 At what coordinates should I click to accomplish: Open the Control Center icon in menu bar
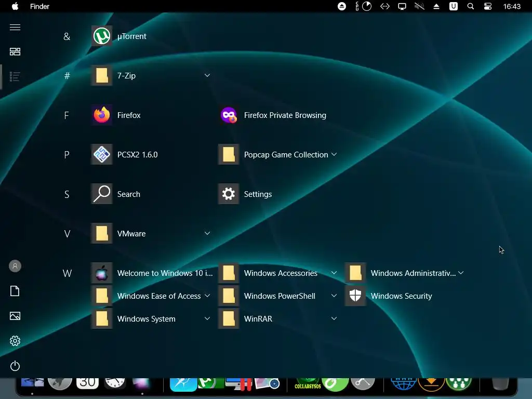click(488, 6)
